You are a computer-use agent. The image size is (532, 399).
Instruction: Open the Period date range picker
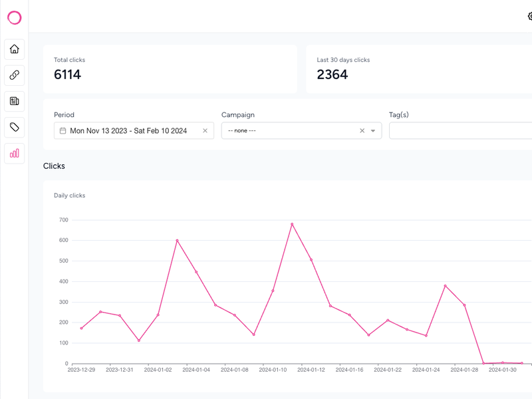130,130
